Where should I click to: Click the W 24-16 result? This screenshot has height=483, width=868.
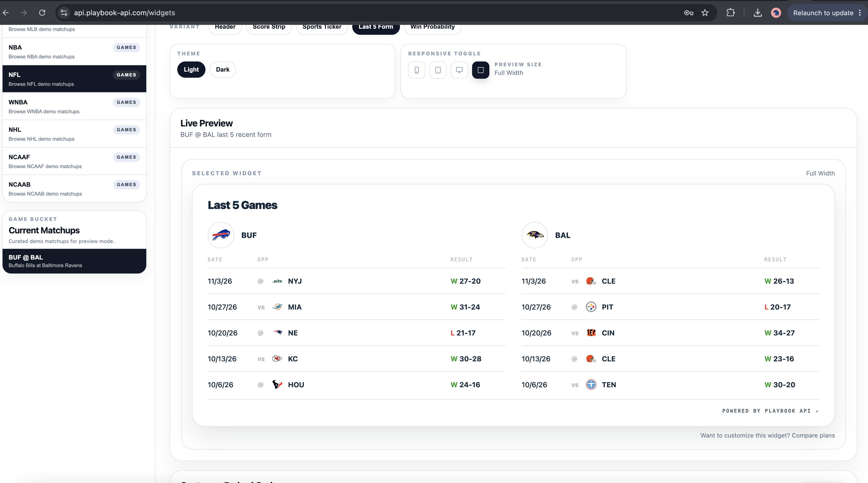coord(465,384)
